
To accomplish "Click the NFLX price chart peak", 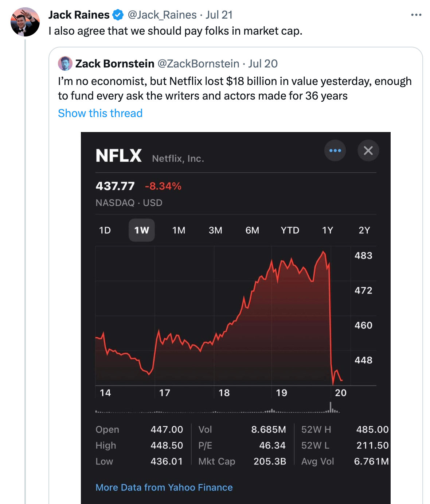I will coord(323,252).
